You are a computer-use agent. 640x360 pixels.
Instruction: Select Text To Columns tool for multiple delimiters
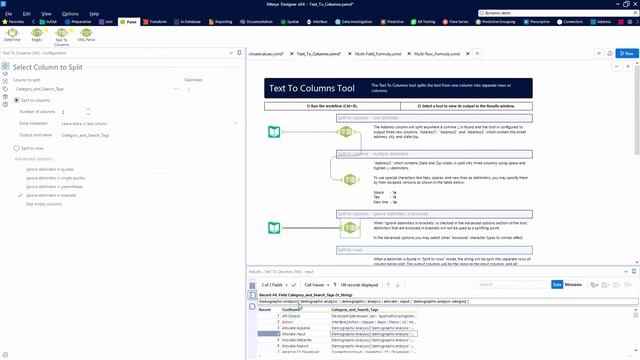point(350,180)
